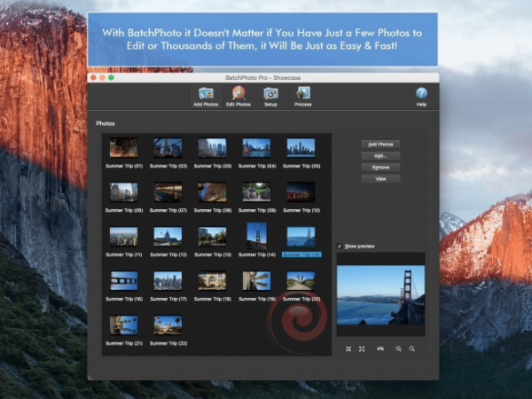Select the Summer Trip (13) thumbnail
This screenshot has height=399, width=532.
(213, 237)
